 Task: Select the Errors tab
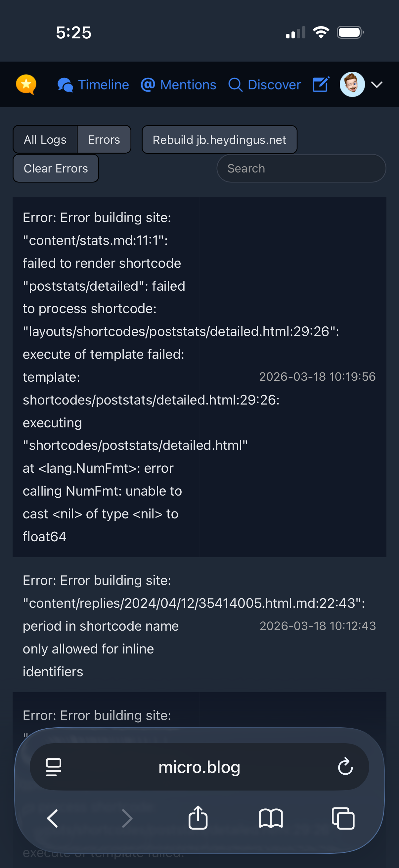pyautogui.click(x=104, y=139)
